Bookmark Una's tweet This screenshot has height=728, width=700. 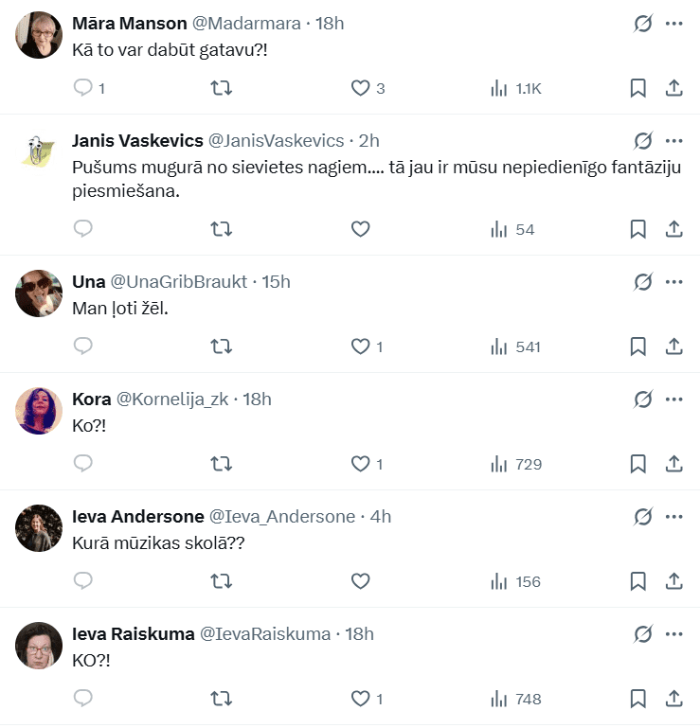coord(638,346)
